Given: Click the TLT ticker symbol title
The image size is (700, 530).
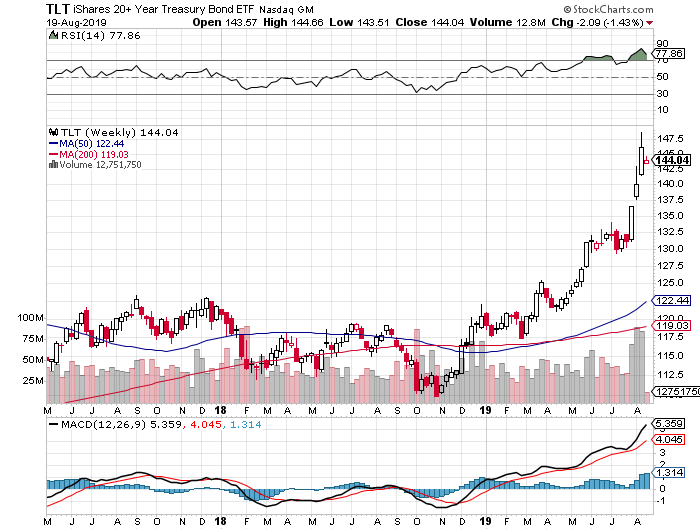Looking at the screenshot, I should click(x=58, y=9).
